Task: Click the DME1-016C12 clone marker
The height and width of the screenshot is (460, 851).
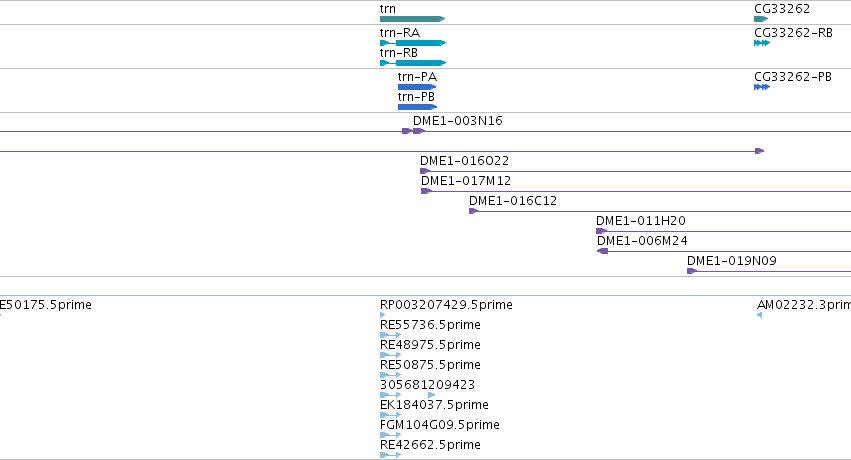Action: [473, 211]
